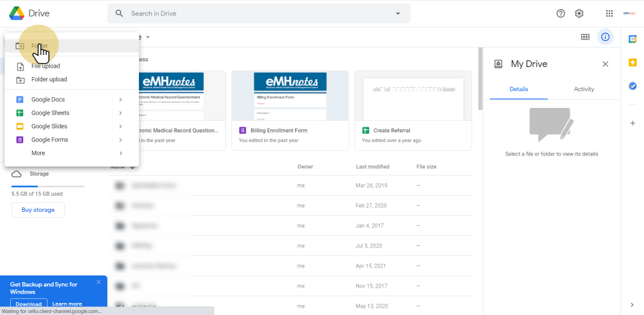Image resolution: width=644 pixels, height=315 pixels.
Task: Open Google Calendar in side panel
Action: click(632, 39)
